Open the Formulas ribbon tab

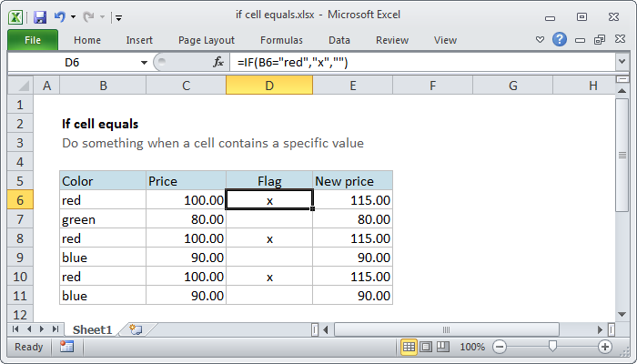(281, 40)
